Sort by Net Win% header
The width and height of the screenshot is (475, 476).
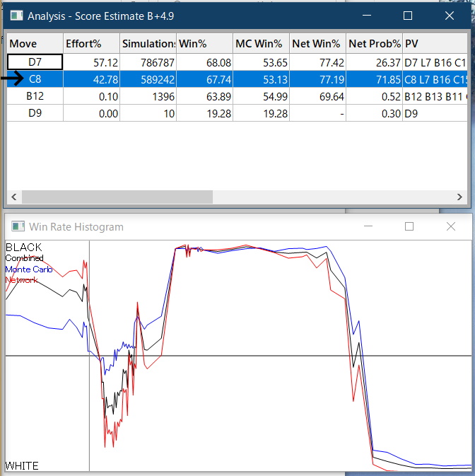pyautogui.click(x=317, y=44)
